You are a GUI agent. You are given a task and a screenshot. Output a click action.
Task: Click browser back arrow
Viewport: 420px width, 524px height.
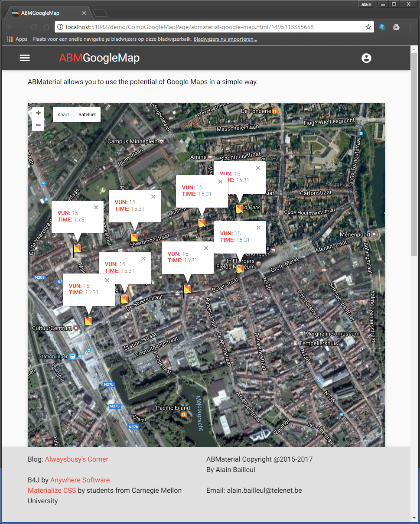point(10,27)
